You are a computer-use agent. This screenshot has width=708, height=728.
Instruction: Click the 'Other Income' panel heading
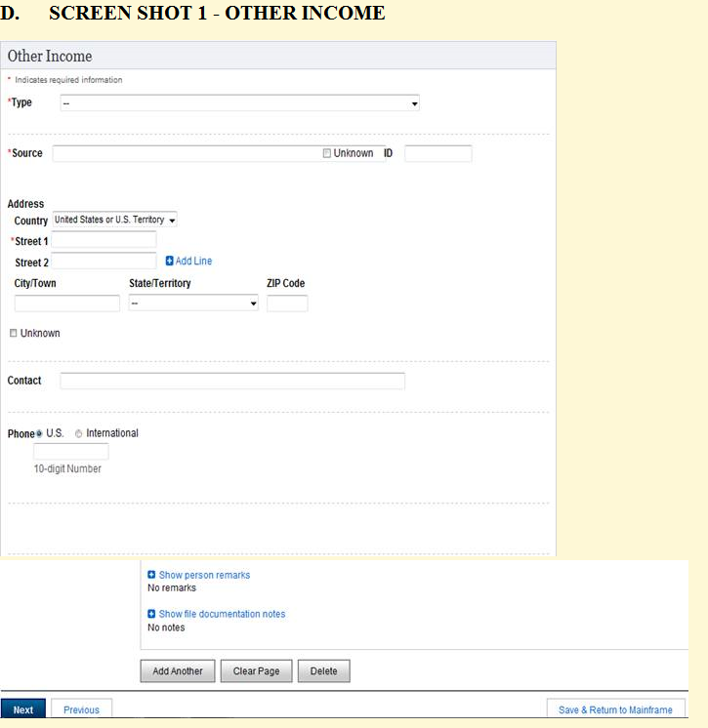(50, 56)
